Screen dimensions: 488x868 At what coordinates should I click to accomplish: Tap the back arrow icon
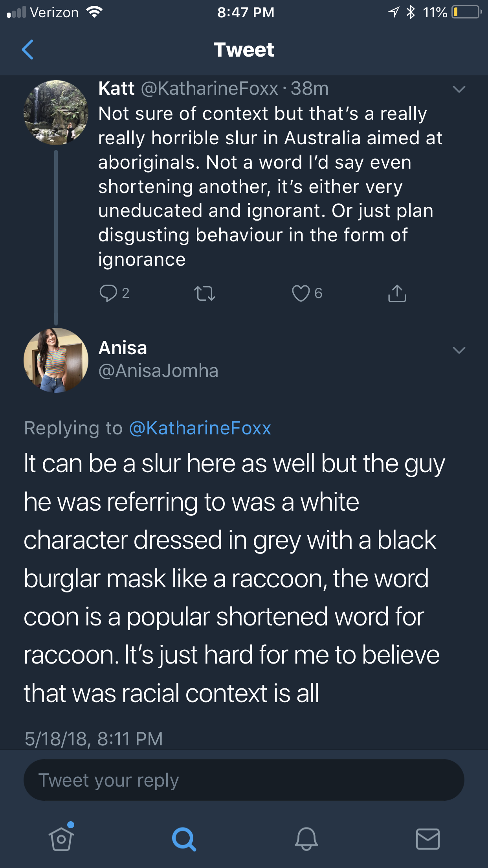28,50
